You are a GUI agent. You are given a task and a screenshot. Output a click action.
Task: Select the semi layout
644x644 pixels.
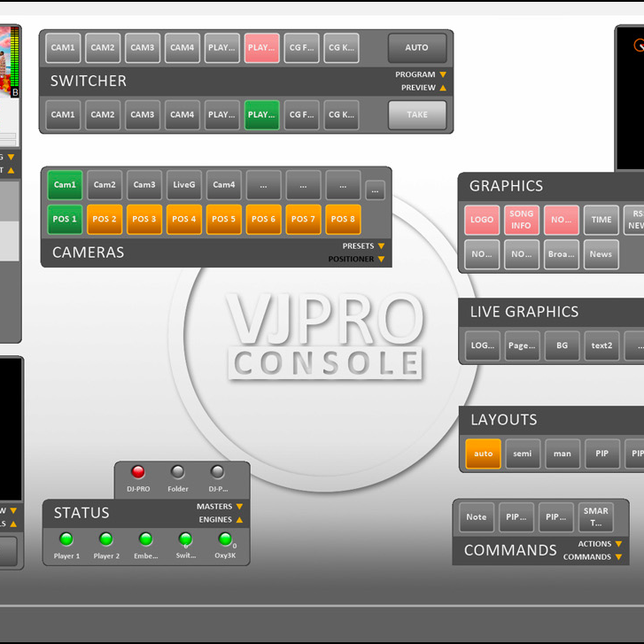tap(523, 454)
